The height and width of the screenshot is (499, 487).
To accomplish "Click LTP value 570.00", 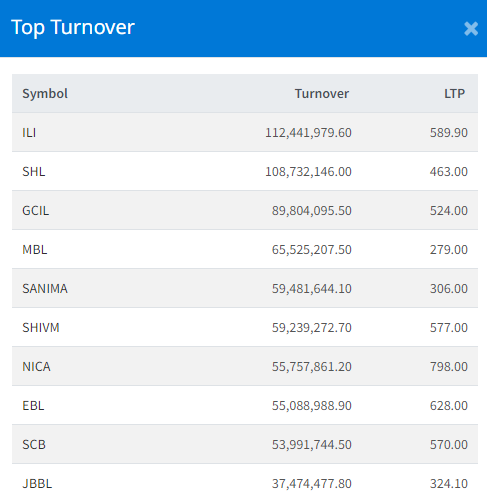I will (449, 445).
